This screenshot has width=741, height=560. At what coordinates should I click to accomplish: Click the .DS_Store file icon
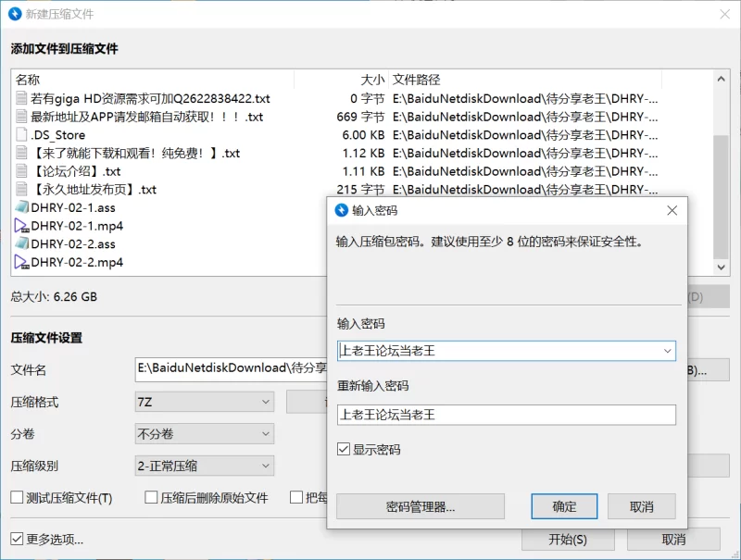pos(22,135)
